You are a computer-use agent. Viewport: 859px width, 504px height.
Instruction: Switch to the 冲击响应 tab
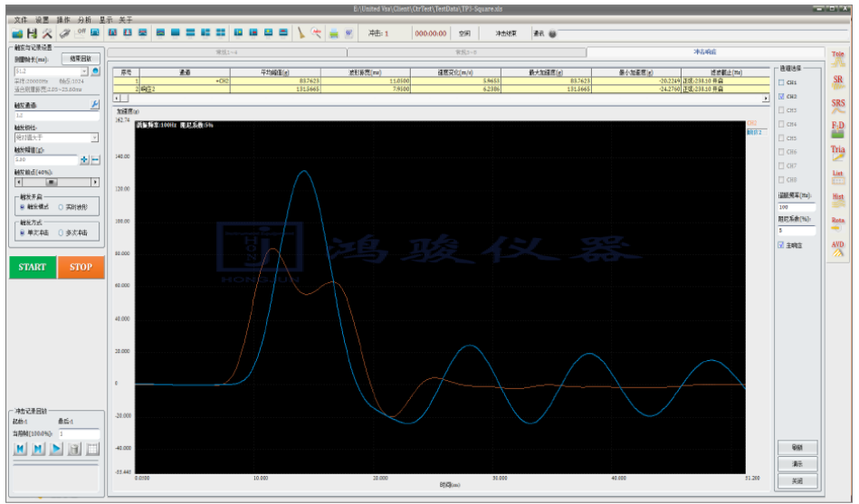click(x=706, y=53)
